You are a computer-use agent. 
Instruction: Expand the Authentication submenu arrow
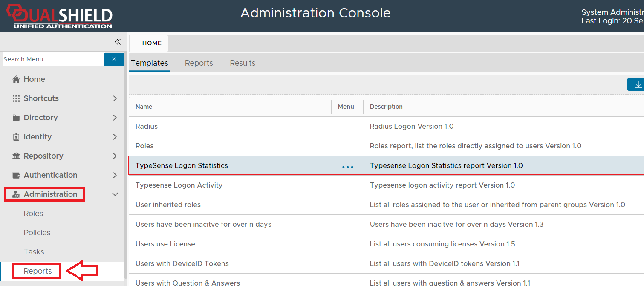(115, 175)
